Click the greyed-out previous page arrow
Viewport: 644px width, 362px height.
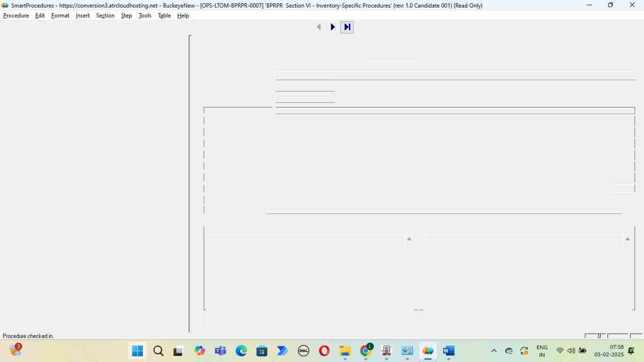pyautogui.click(x=319, y=27)
